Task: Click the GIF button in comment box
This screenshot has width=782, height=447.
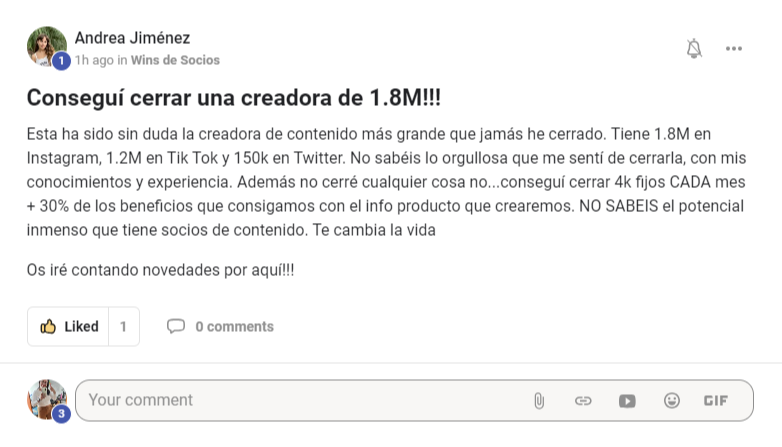Action: (716, 401)
